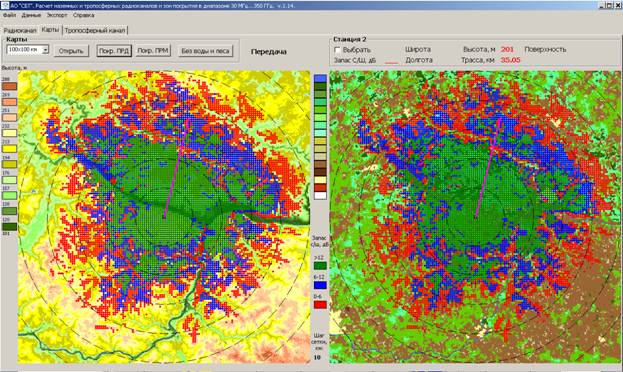Switch to the Радиоканал tab
This screenshot has height=372, width=623.
20,30
